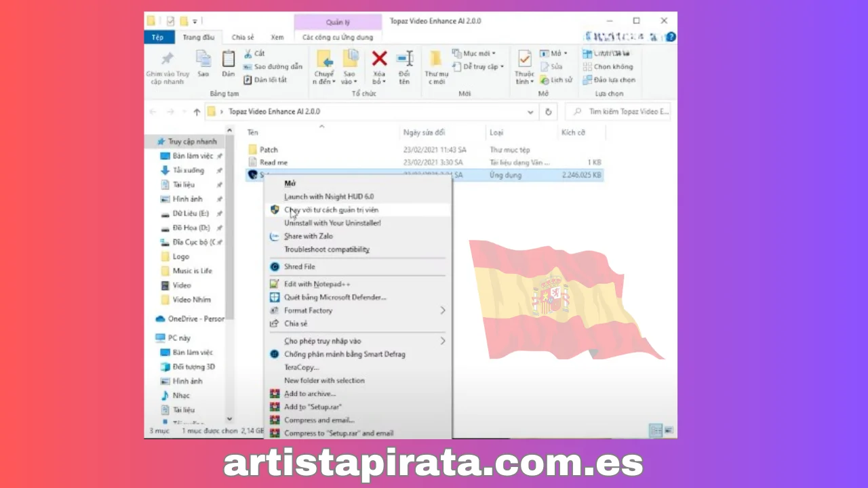Screen dimensions: 868x488
Task: Choose New folder with selection
Action: (x=324, y=380)
